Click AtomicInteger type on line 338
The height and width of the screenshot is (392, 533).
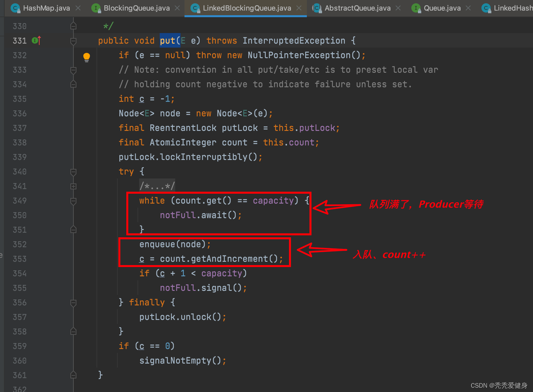tap(183, 142)
